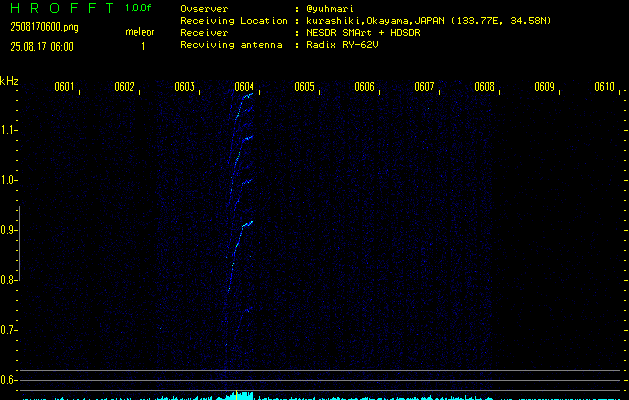This screenshot has height=400, width=629.
Task: Click the meteor echo hook near 1.0 kHz
Action: [247, 182]
